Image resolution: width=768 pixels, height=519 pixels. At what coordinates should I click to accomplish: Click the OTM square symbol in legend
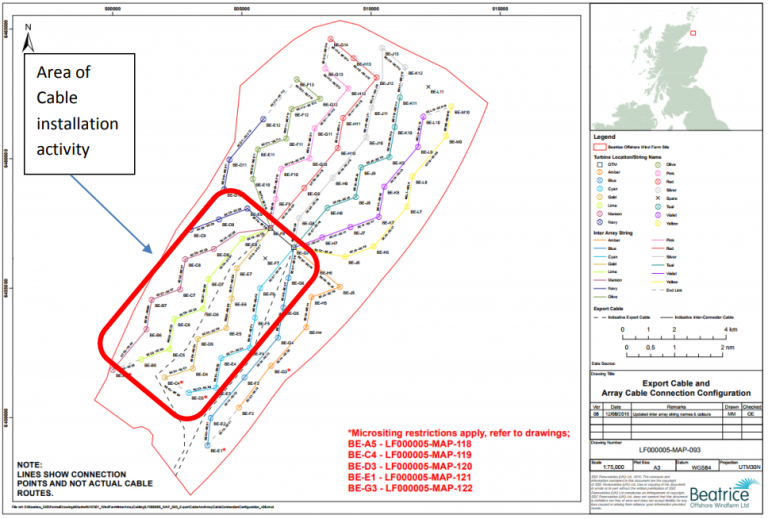coord(601,164)
